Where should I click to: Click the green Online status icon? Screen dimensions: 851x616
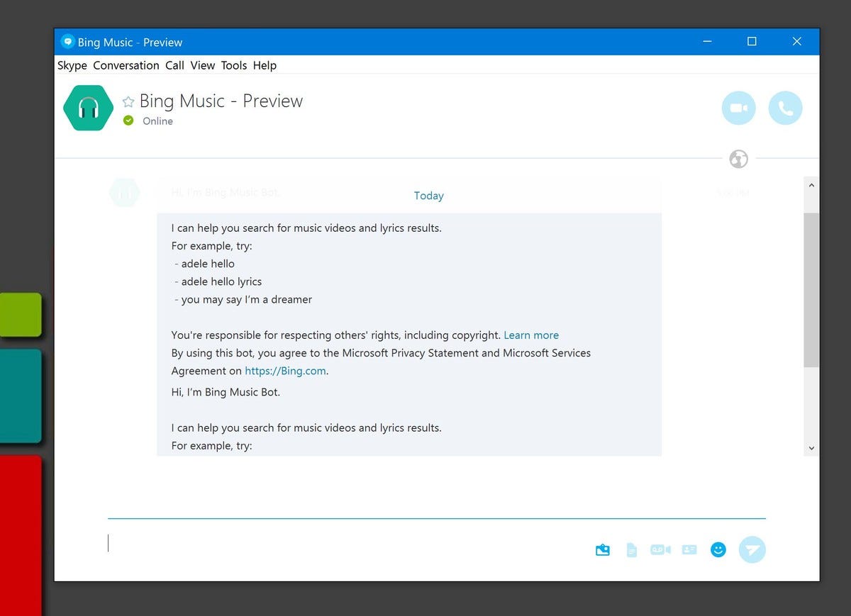pos(128,121)
